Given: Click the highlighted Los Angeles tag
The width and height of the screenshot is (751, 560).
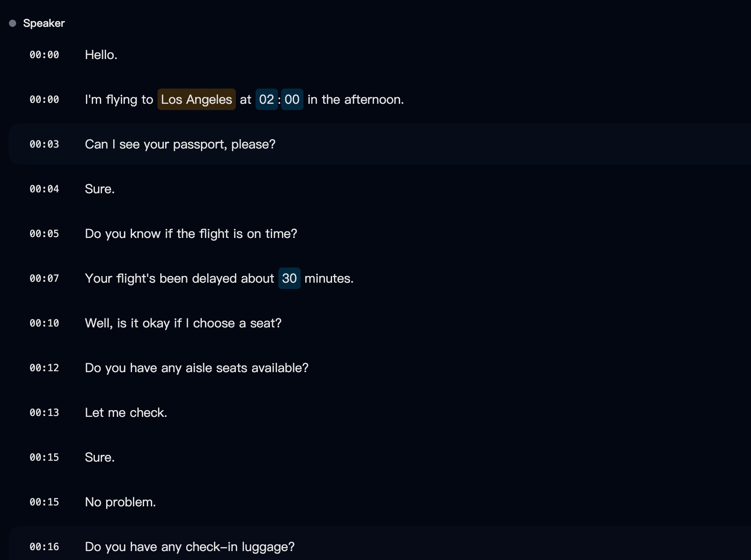Looking at the screenshot, I should point(196,99).
